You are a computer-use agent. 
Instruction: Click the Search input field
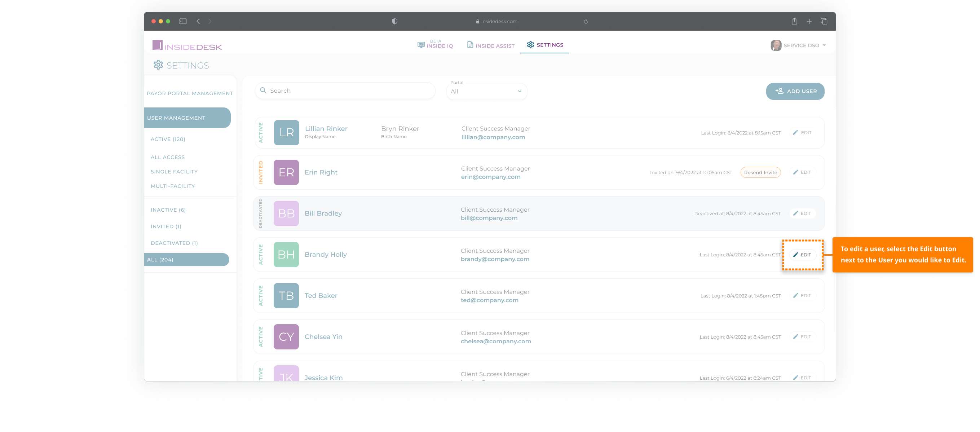point(344,91)
